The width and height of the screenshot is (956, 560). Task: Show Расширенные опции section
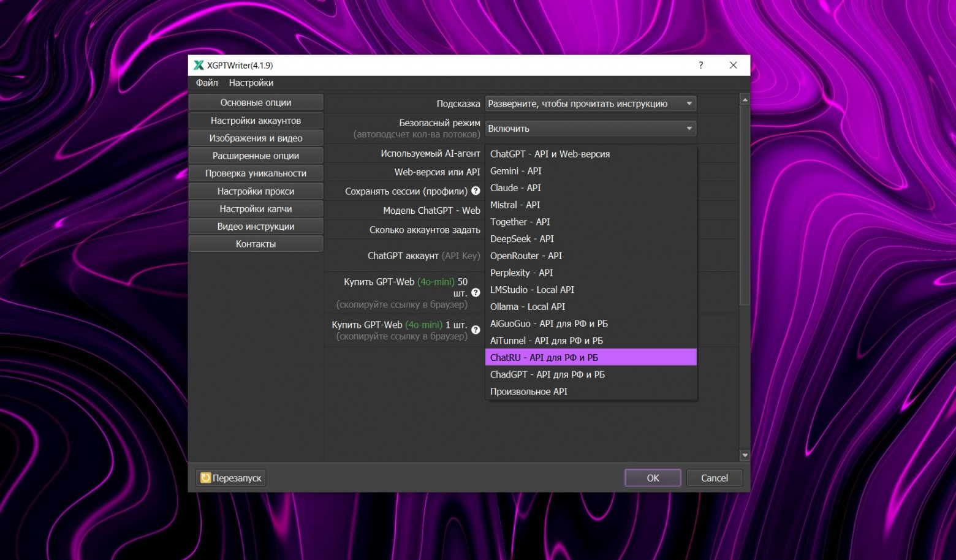(x=256, y=156)
